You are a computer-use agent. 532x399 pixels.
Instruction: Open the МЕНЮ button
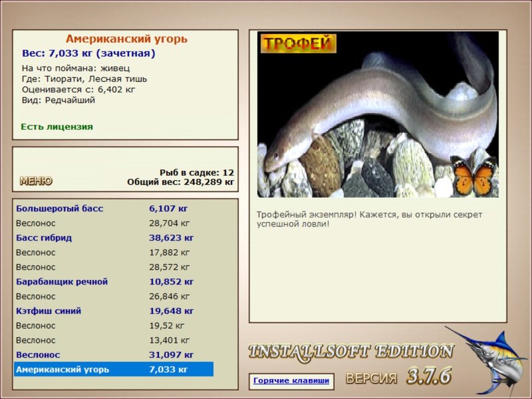coord(36,181)
